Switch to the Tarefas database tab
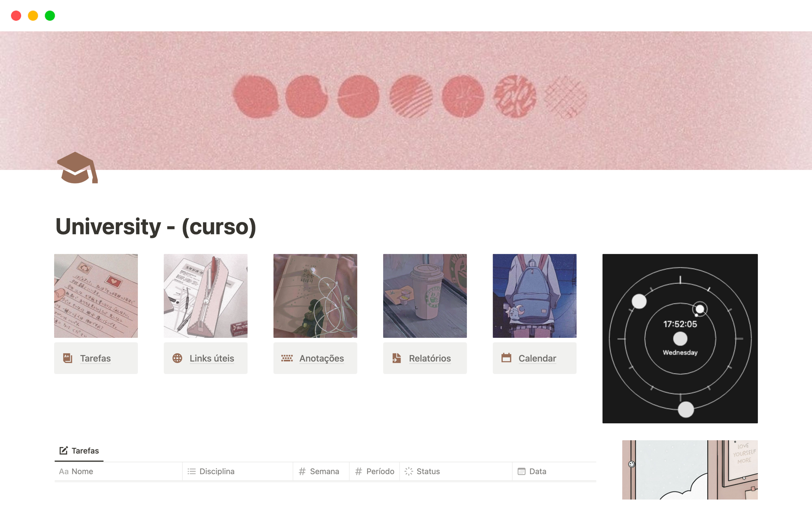The width and height of the screenshot is (812, 508). pyautogui.click(x=79, y=451)
